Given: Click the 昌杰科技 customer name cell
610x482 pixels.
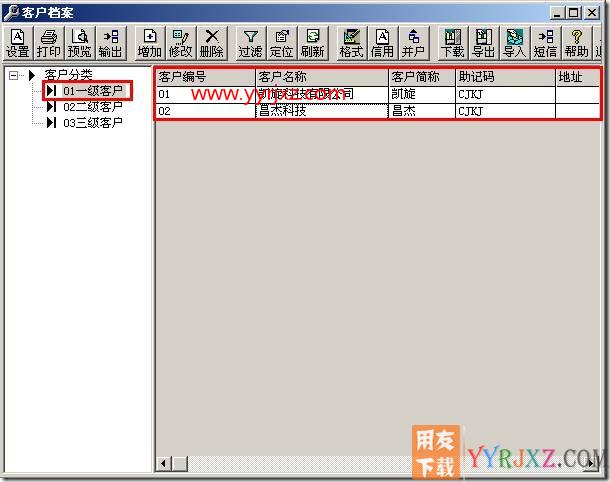Looking at the screenshot, I should [x=322, y=111].
